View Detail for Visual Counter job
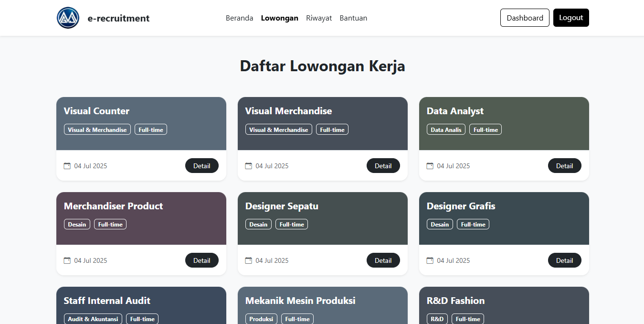The height and width of the screenshot is (324, 644). click(x=201, y=166)
